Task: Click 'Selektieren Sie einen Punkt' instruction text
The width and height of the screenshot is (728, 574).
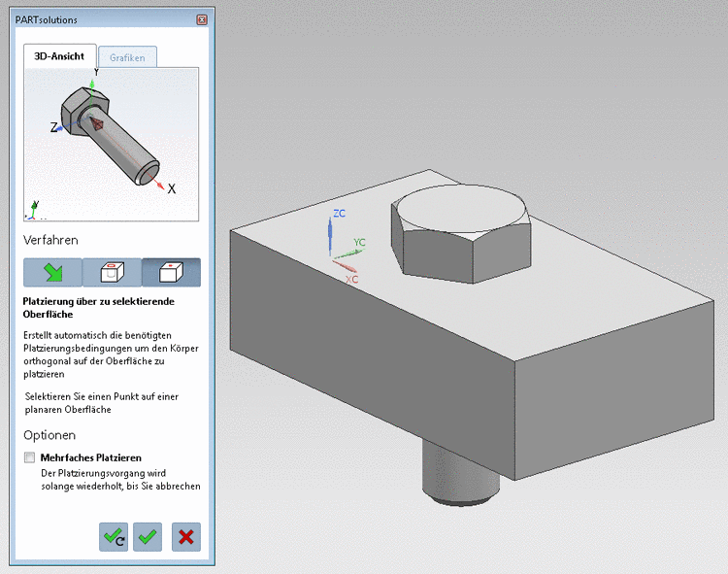Action: click(x=102, y=403)
